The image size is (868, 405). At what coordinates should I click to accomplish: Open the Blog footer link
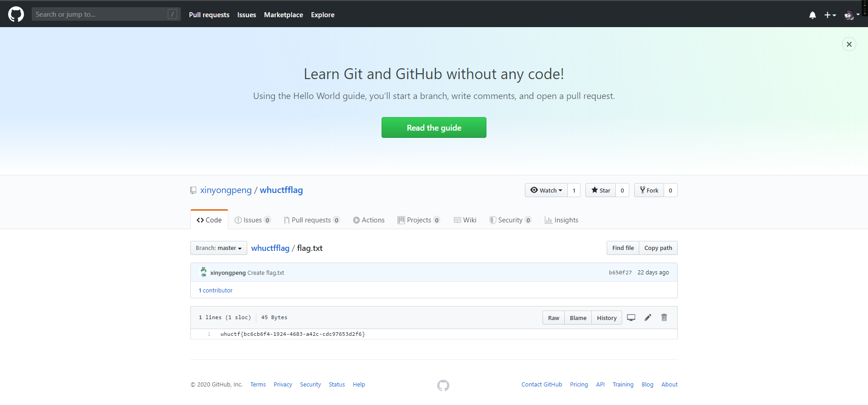(647, 385)
